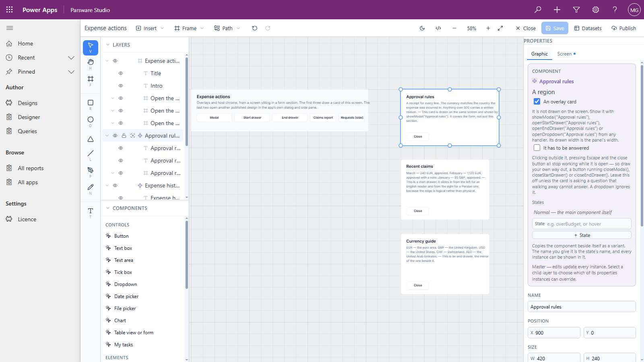The width and height of the screenshot is (644, 362).
Task: Choose the frame tool in toolbar
Action: 91,80
